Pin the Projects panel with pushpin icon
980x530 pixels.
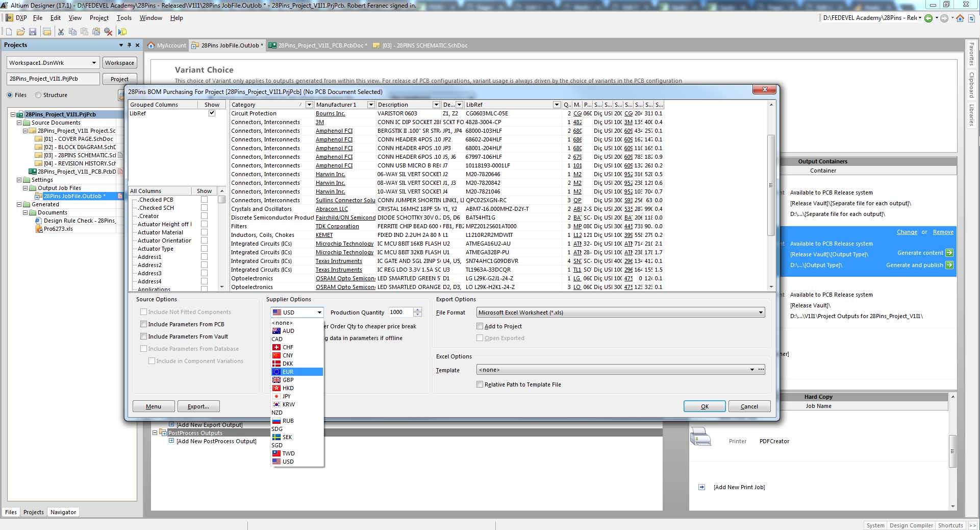(x=129, y=45)
